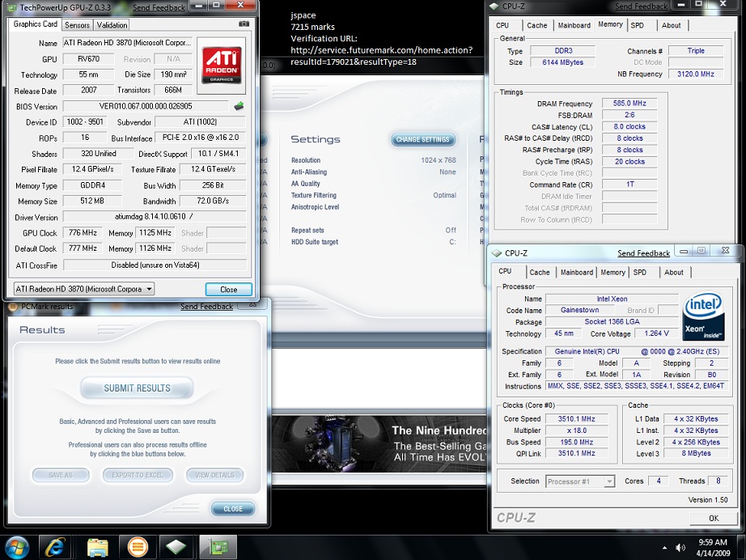
Task: Click the Gainestown code name value
Action: pos(579,310)
